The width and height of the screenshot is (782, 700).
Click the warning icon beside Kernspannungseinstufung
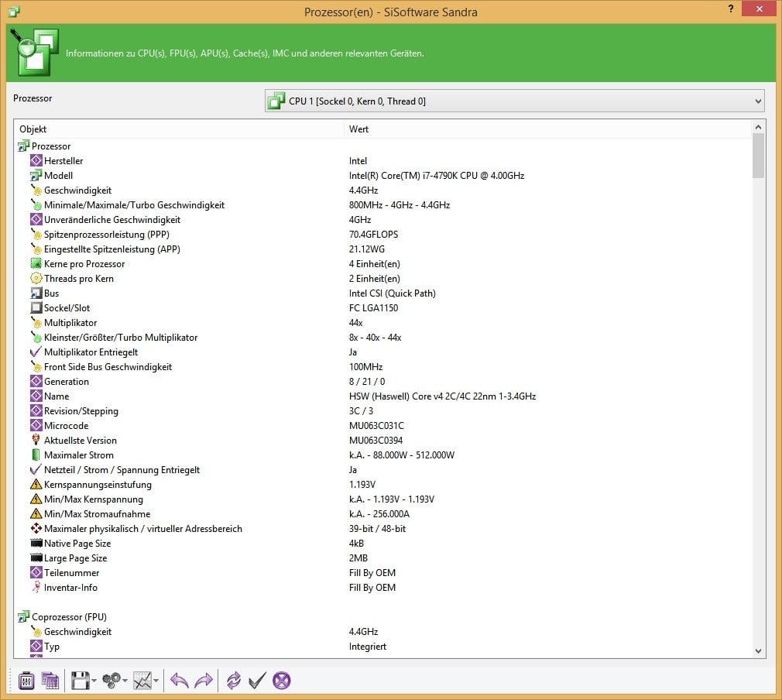pos(36,485)
